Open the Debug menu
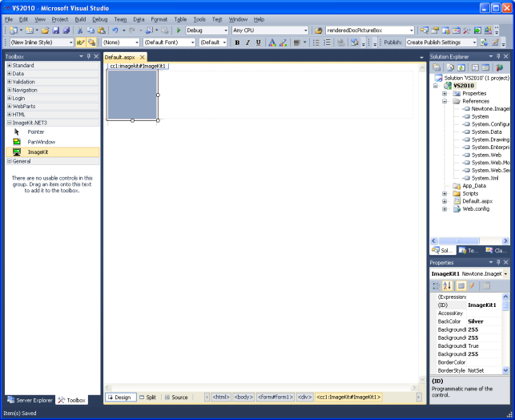515x420 pixels. coord(100,19)
